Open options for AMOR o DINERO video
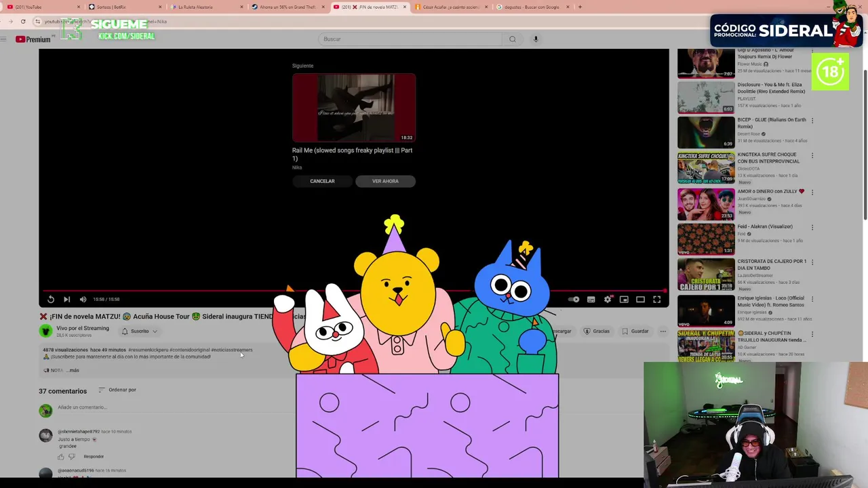Screen dimensions: 868x488 click(812, 192)
